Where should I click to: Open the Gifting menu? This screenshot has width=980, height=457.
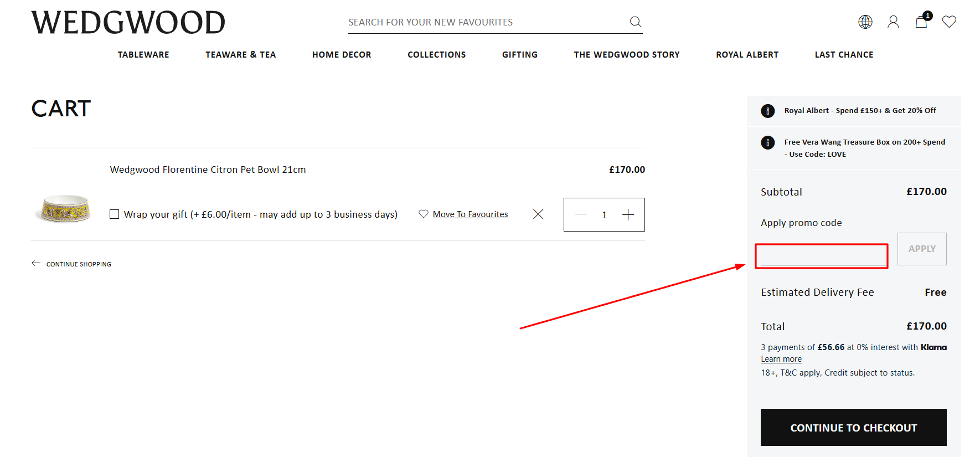(x=520, y=55)
